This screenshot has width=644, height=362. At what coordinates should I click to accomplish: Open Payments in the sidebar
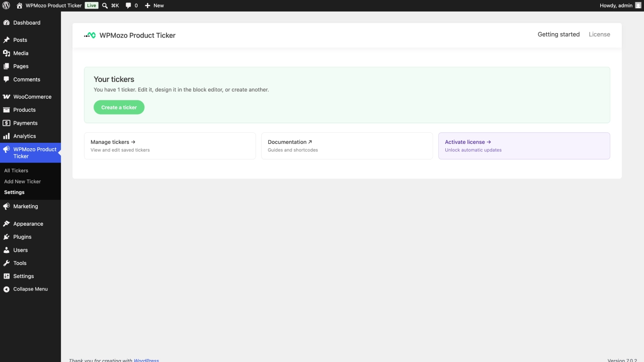tap(30, 123)
